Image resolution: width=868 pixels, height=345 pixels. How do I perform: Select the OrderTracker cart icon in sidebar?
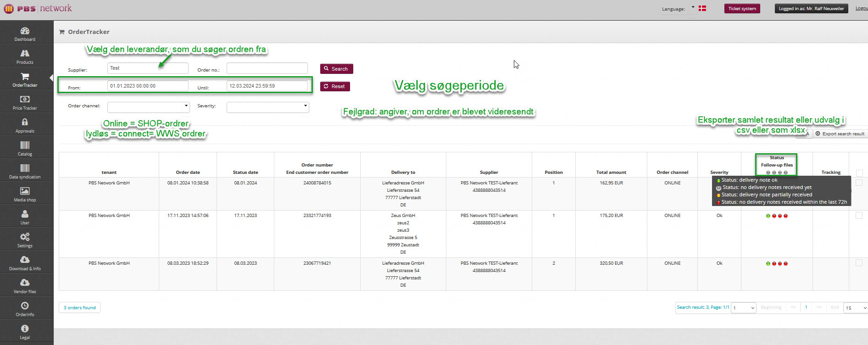25,77
